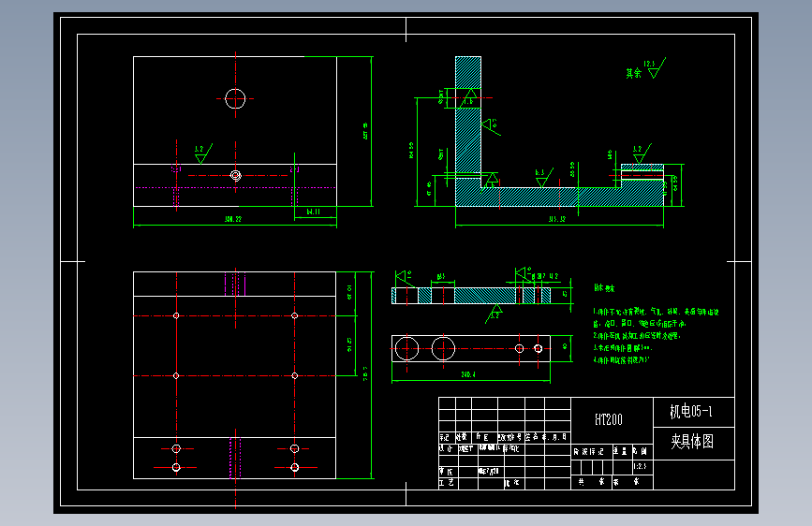
Task: Click the 1:2.5 scale value cell
Action: [x=640, y=466]
